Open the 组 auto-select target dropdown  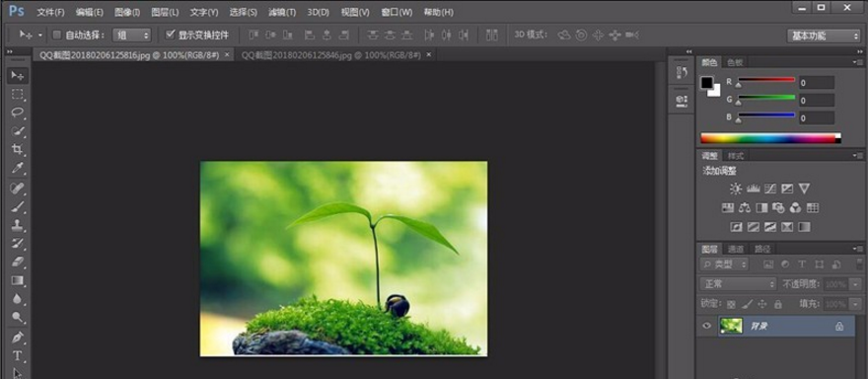(132, 35)
